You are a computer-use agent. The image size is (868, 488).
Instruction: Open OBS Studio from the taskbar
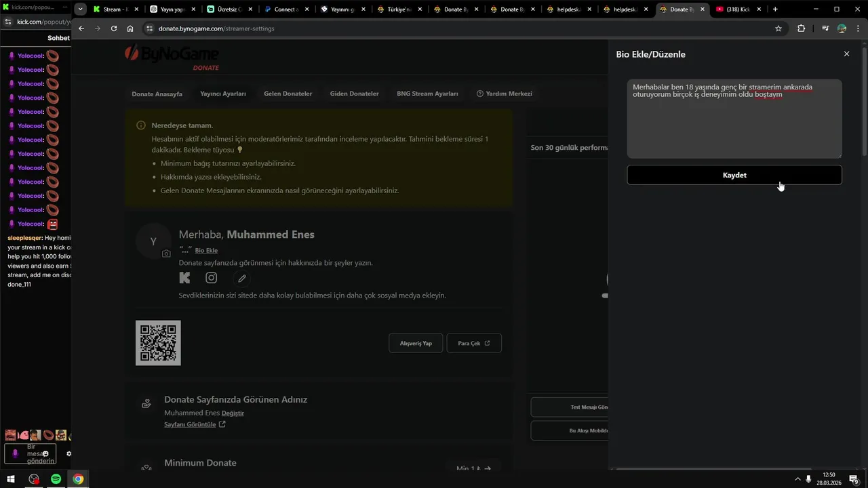pos(34,479)
